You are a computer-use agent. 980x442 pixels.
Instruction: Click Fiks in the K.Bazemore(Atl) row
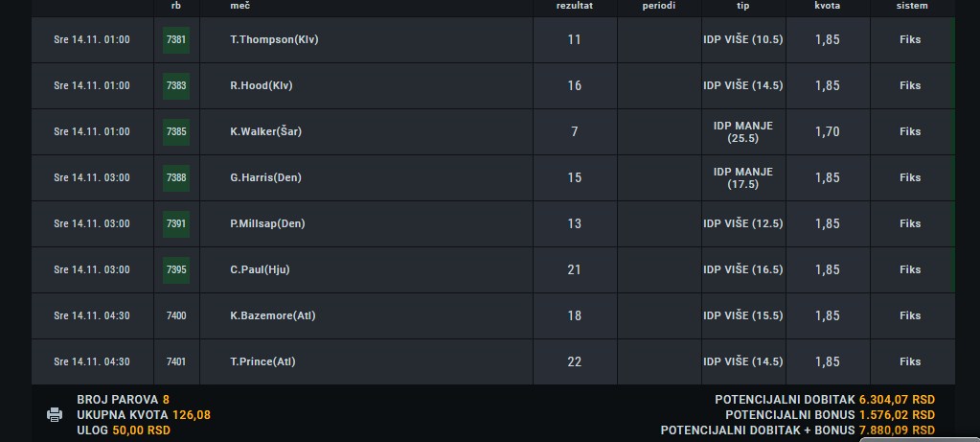click(x=910, y=315)
